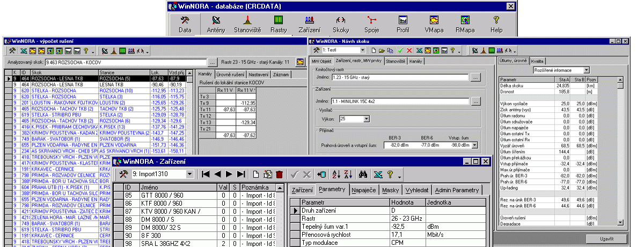The height and width of the screenshot is (247, 644).
Task: Switch to the Úrovně rušení tab
Action: (229, 74)
